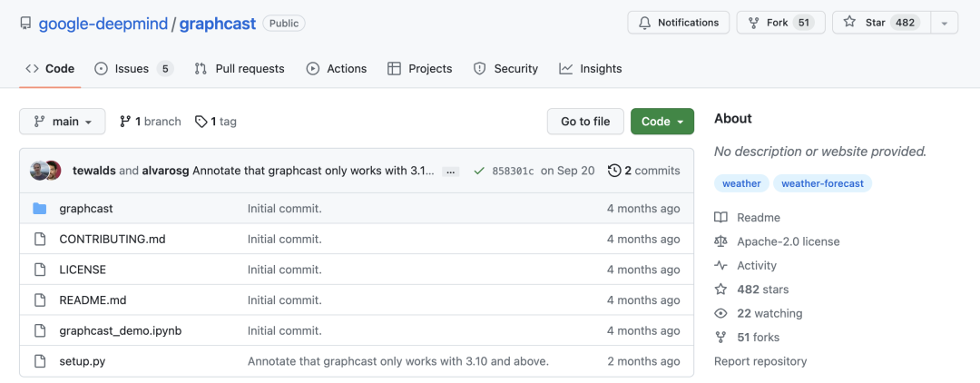View the 51 forks link in About
Viewport: 980px width, 383px height.
pyautogui.click(x=748, y=338)
